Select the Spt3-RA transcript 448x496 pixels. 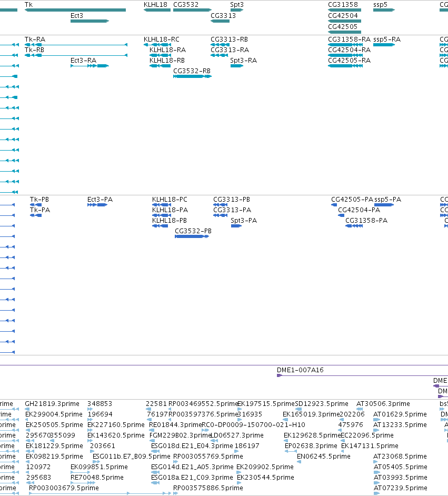coord(237,66)
